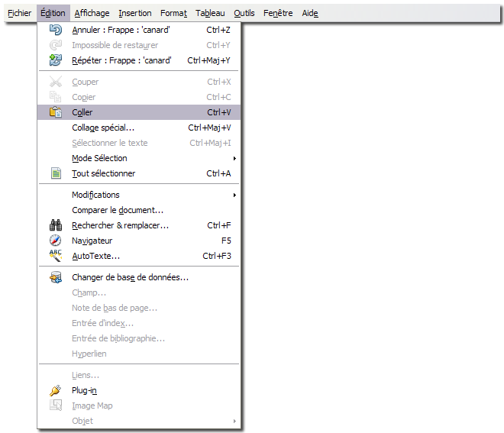
Task: Open the Affichage menu
Action: pos(92,13)
